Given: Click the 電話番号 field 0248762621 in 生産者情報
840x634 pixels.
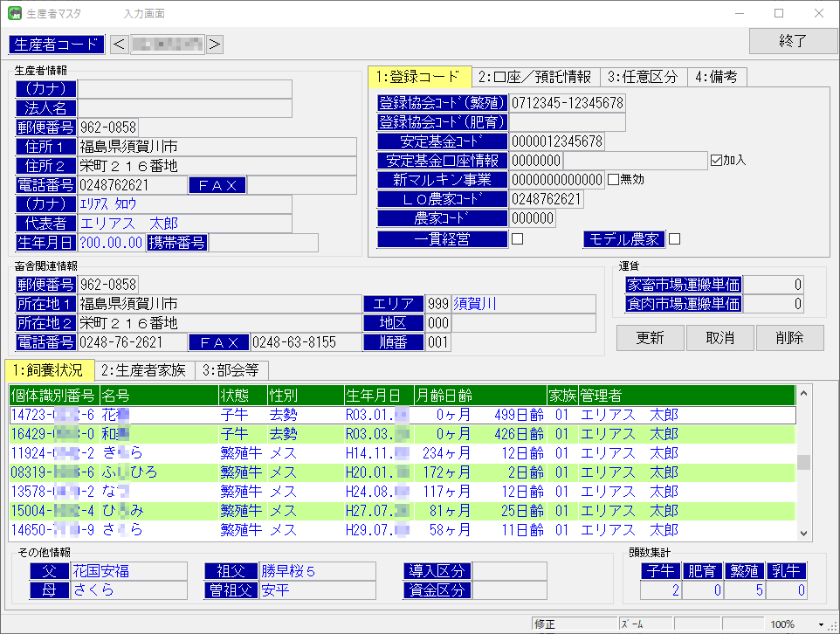Looking at the screenshot, I should coord(133,185).
